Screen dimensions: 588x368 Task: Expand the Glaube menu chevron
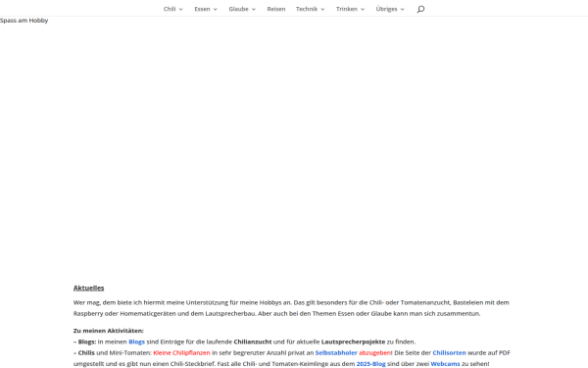254,10
